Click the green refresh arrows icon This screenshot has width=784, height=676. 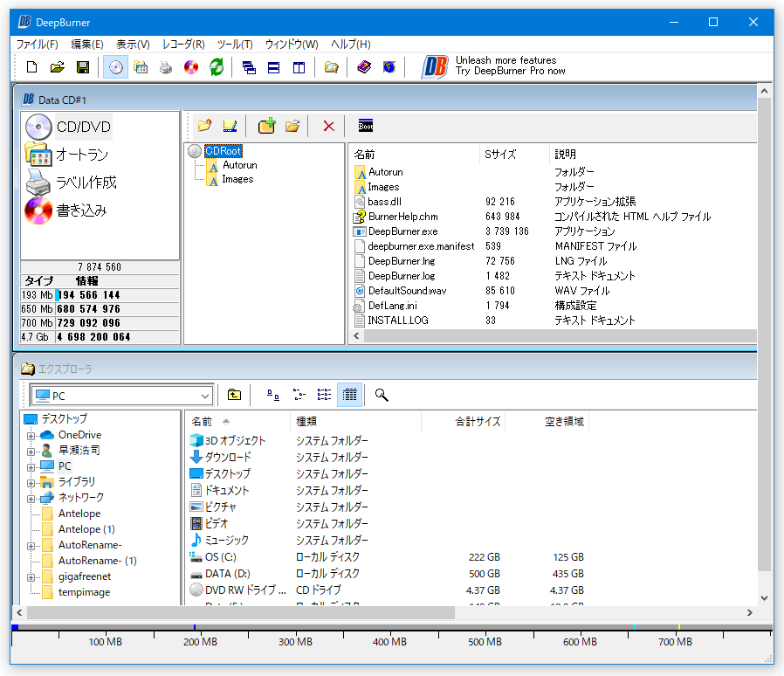[217, 67]
